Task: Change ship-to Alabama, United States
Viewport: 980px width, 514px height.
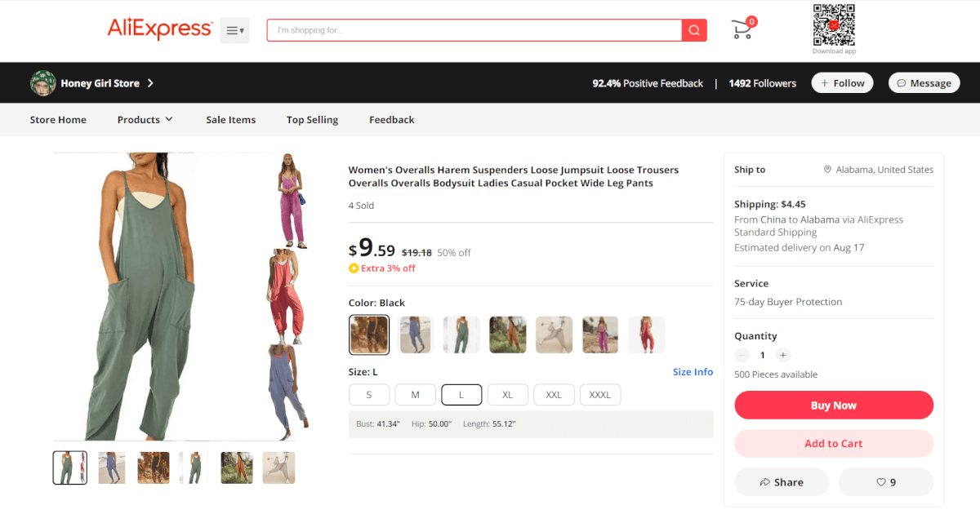Action: coord(884,170)
